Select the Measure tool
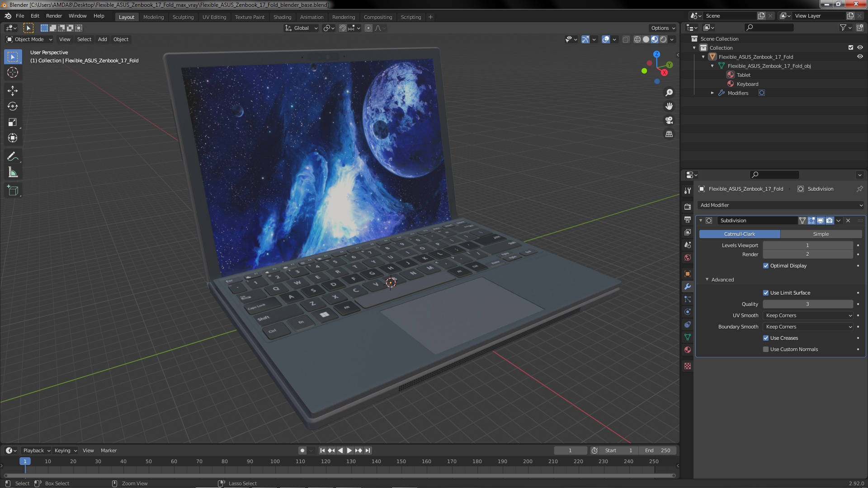 point(13,173)
